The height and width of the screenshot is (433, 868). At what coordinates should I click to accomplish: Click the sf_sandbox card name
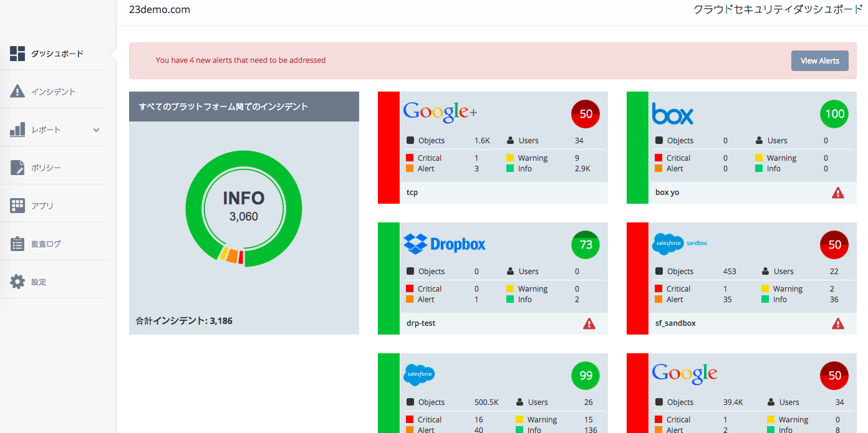tap(675, 323)
